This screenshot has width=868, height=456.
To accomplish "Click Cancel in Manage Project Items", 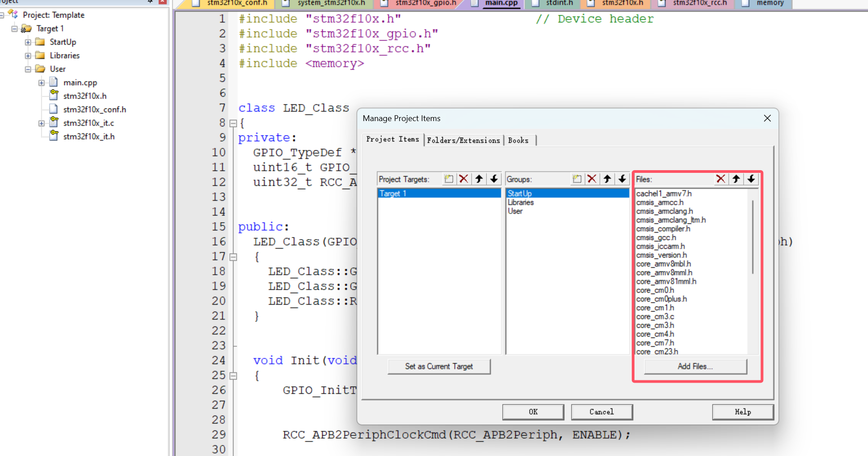I will click(602, 412).
